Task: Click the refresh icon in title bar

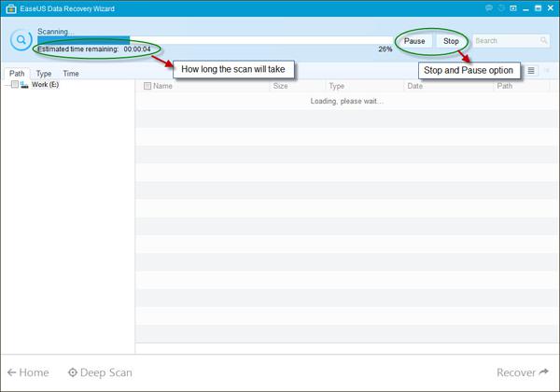Action: pyautogui.click(x=503, y=7)
